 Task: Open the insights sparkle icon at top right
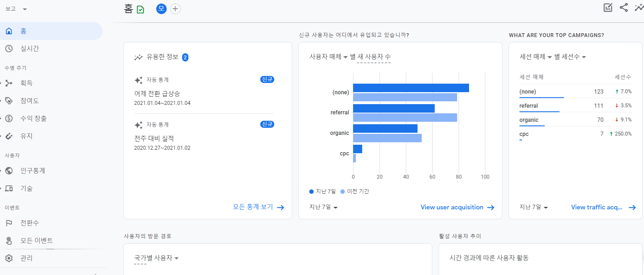[639, 7]
